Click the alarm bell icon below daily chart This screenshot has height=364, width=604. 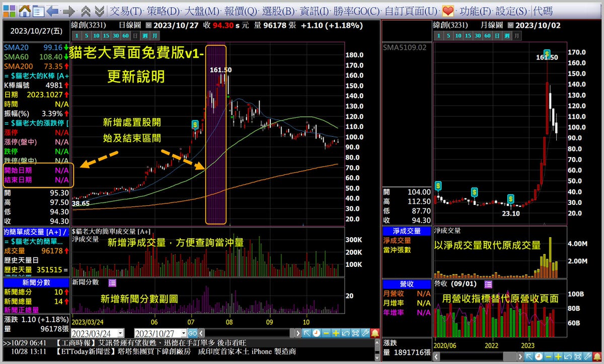(x=375, y=333)
